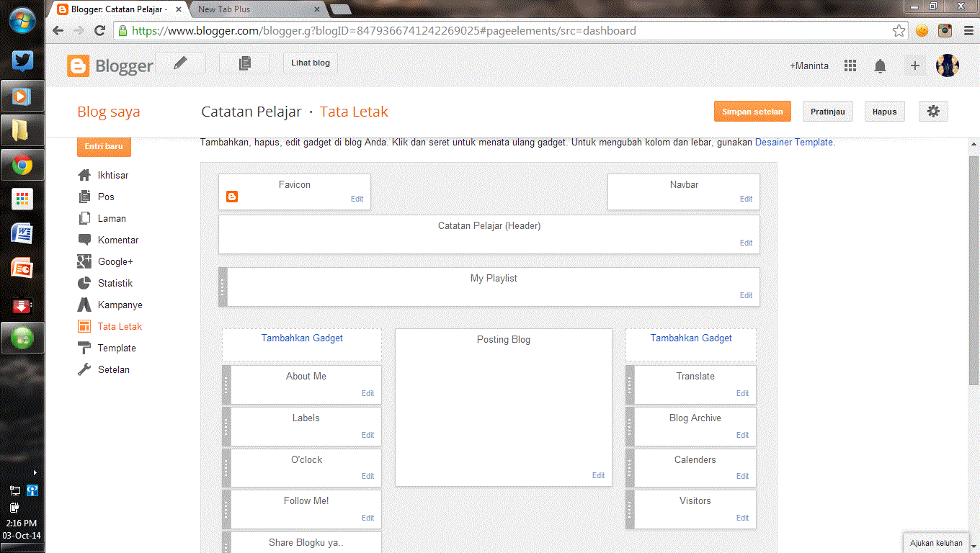Edit the Favicon gadget
This screenshot has width=980, height=553.
click(357, 199)
